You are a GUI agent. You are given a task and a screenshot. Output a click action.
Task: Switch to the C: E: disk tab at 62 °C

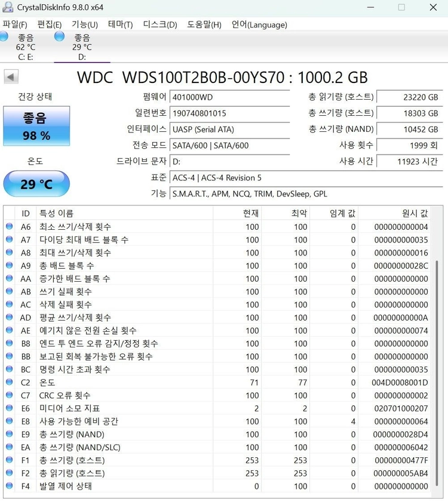click(26, 47)
